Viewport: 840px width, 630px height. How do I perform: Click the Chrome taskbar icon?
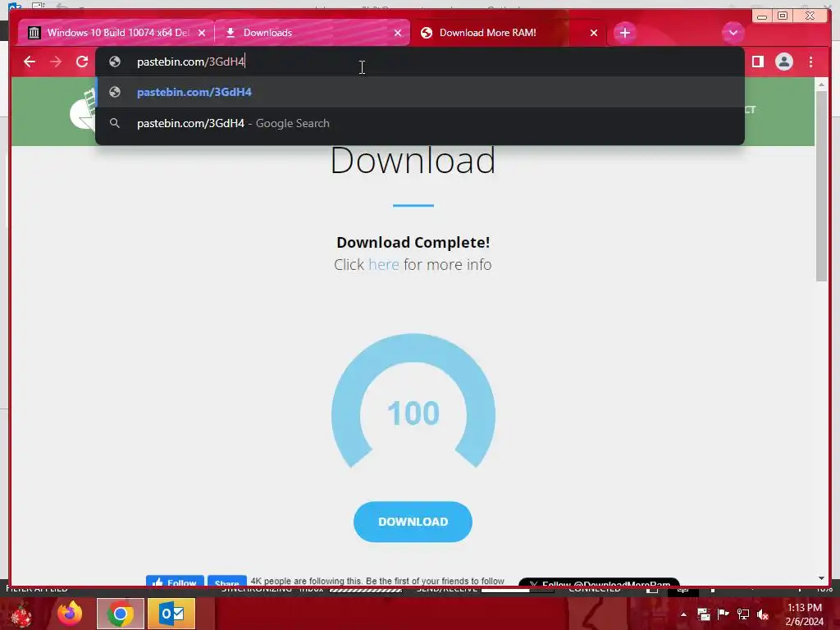121,614
